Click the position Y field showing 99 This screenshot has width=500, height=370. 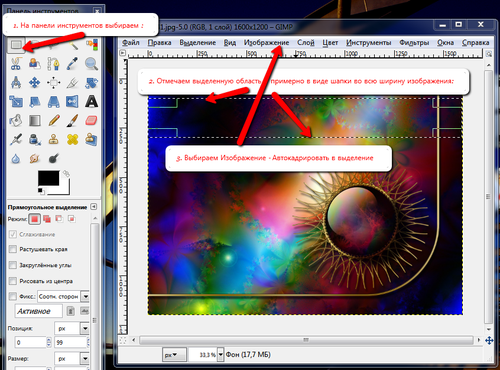tap(71, 342)
